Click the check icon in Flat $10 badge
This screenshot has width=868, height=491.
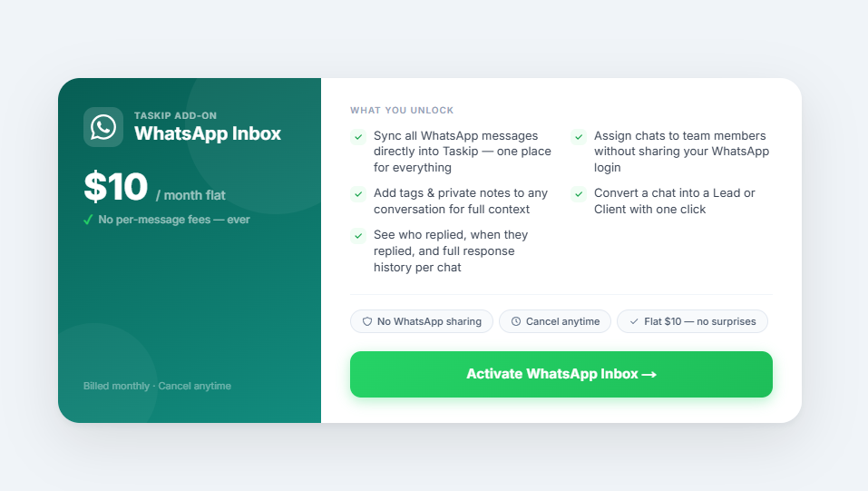pyautogui.click(x=634, y=321)
